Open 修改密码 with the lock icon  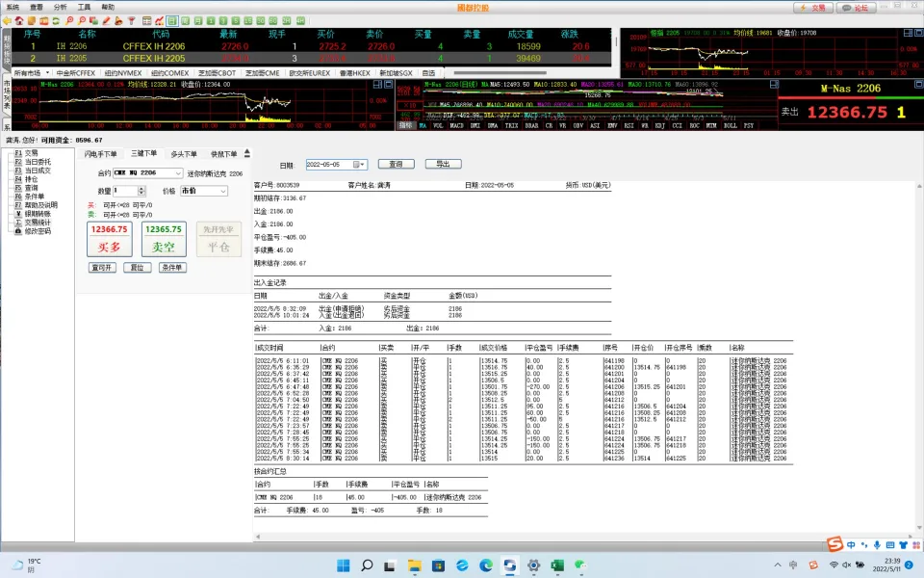point(38,231)
